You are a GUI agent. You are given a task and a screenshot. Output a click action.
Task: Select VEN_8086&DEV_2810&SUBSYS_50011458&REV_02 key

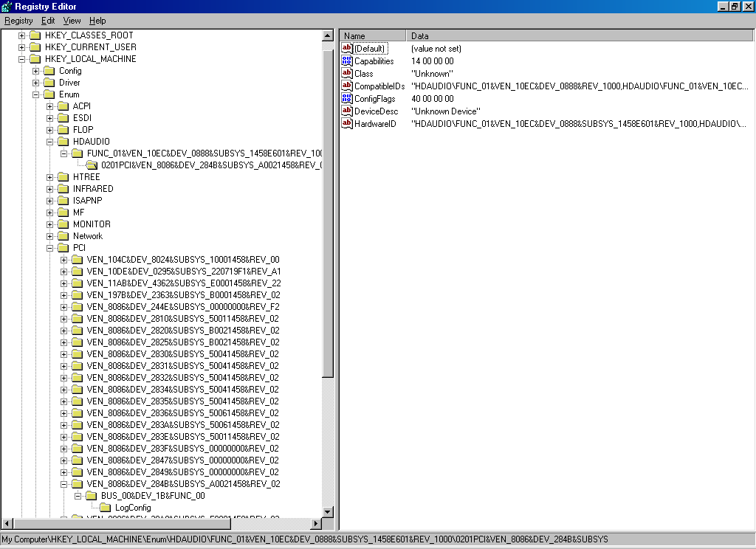tap(183, 319)
